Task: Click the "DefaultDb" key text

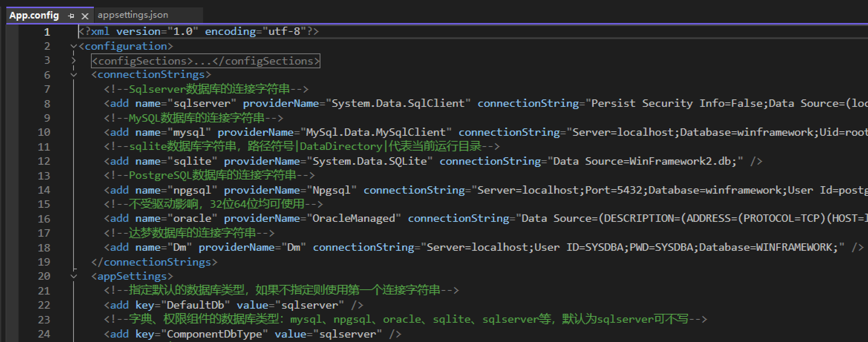Action: pyautogui.click(x=195, y=305)
